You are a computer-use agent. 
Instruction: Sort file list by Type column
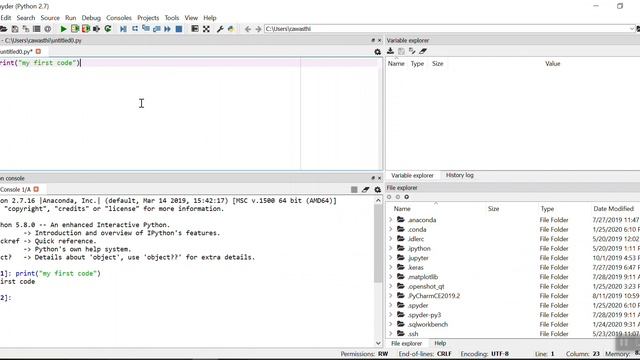click(547, 209)
